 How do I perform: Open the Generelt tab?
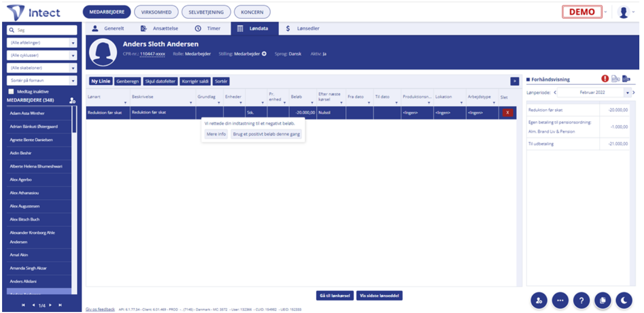point(108,29)
